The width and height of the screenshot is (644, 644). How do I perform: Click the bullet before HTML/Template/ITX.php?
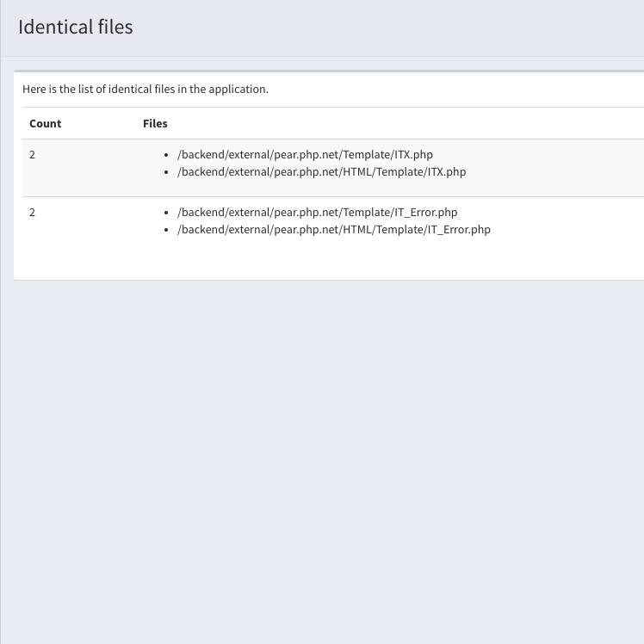pyautogui.click(x=166, y=172)
